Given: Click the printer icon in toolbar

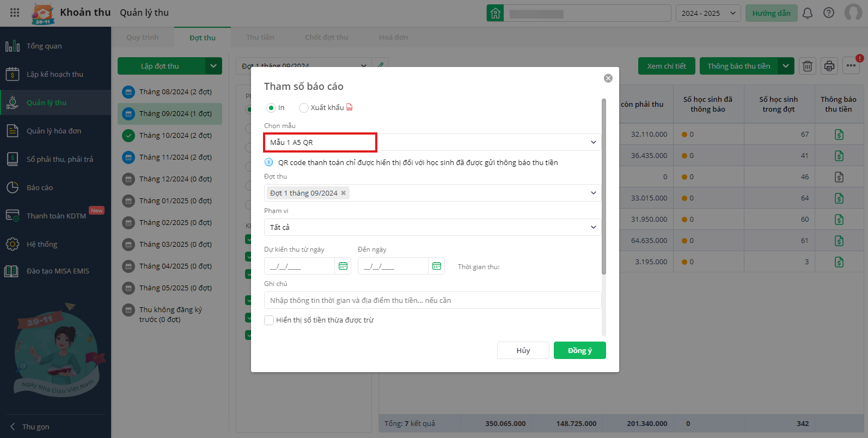Looking at the screenshot, I should tap(829, 66).
